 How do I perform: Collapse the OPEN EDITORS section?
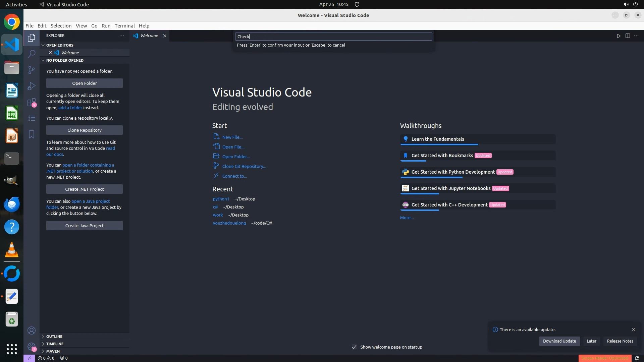(60, 45)
